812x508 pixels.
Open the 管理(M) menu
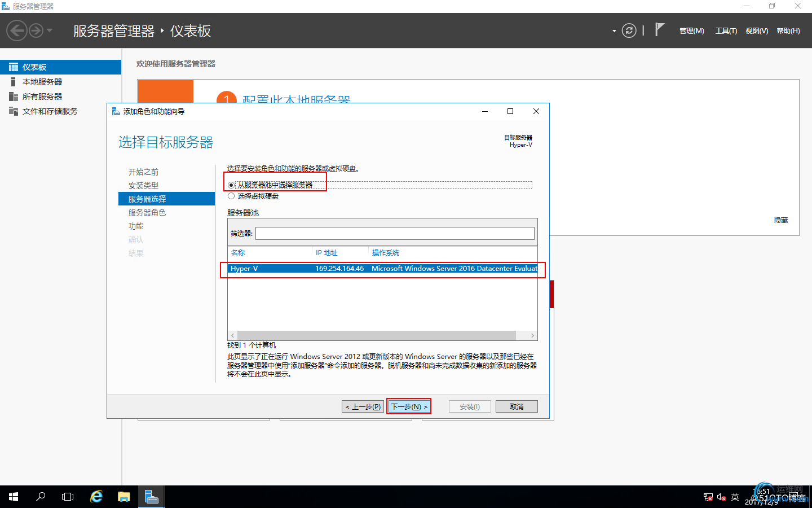pyautogui.click(x=691, y=31)
